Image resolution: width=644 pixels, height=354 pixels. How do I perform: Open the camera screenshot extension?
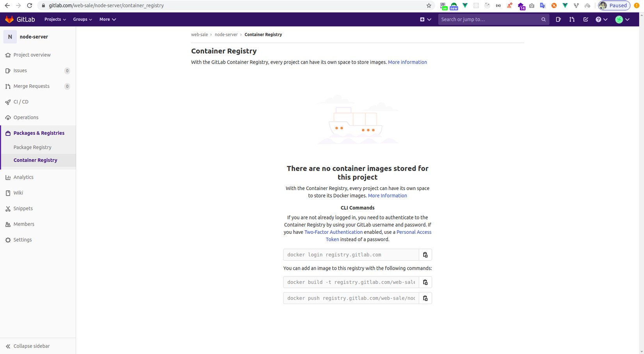pos(532,5)
